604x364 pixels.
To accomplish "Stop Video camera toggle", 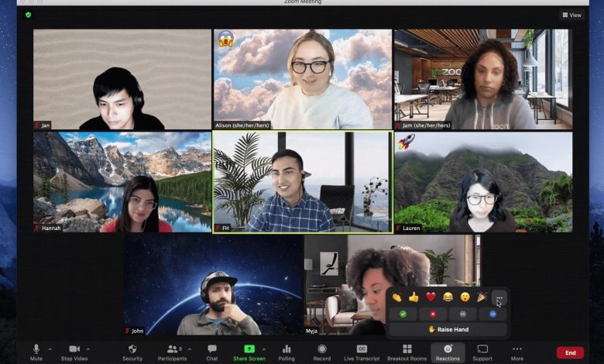I will click(74, 352).
